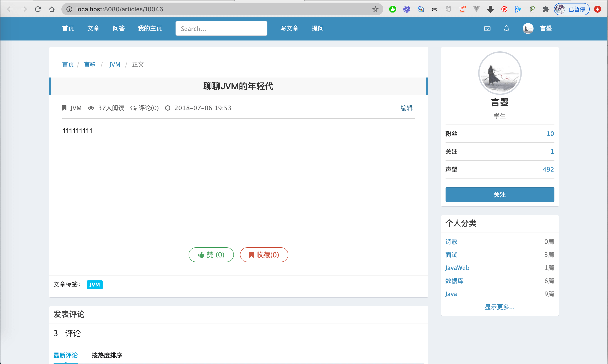Open the notification bell icon

[507, 28]
